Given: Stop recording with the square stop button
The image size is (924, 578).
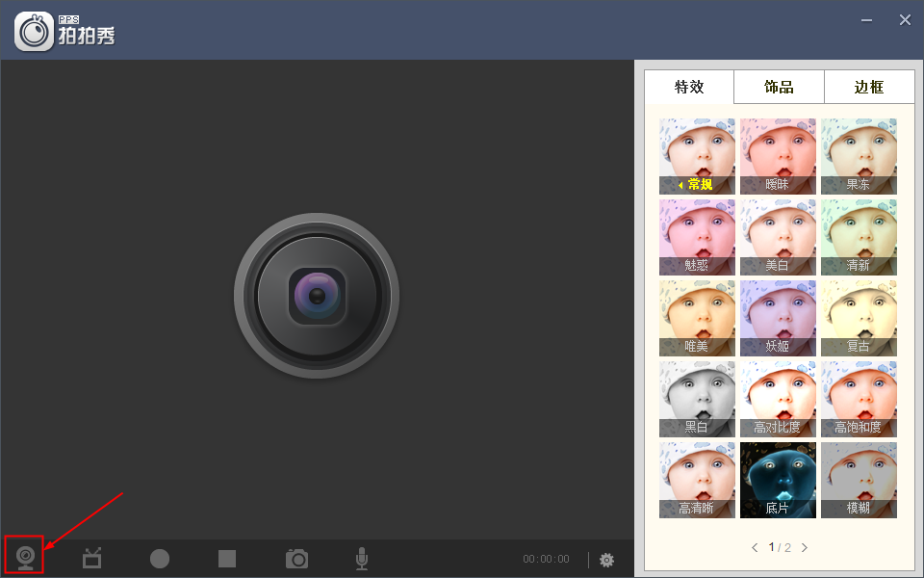Looking at the screenshot, I should pyautogui.click(x=227, y=559).
